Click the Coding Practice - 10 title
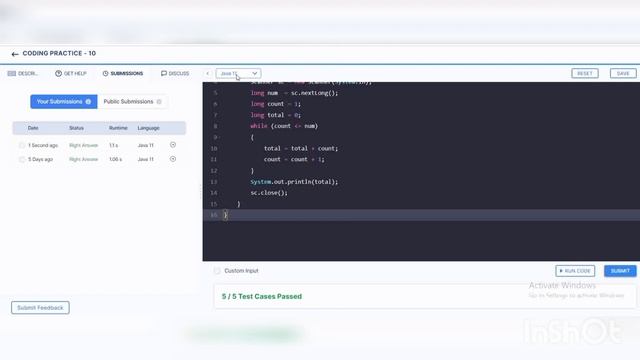The width and height of the screenshot is (640, 360). click(x=59, y=53)
